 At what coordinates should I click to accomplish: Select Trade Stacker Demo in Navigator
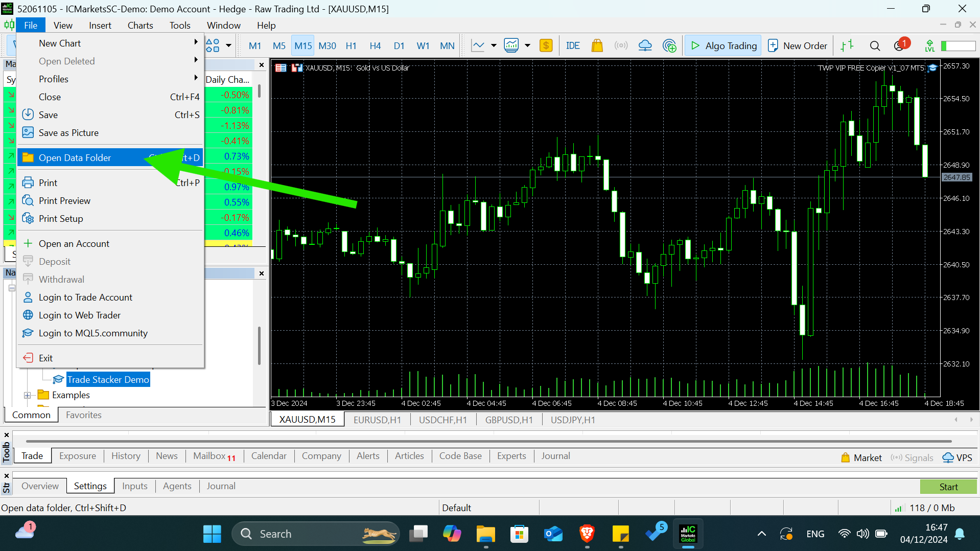tap(108, 379)
